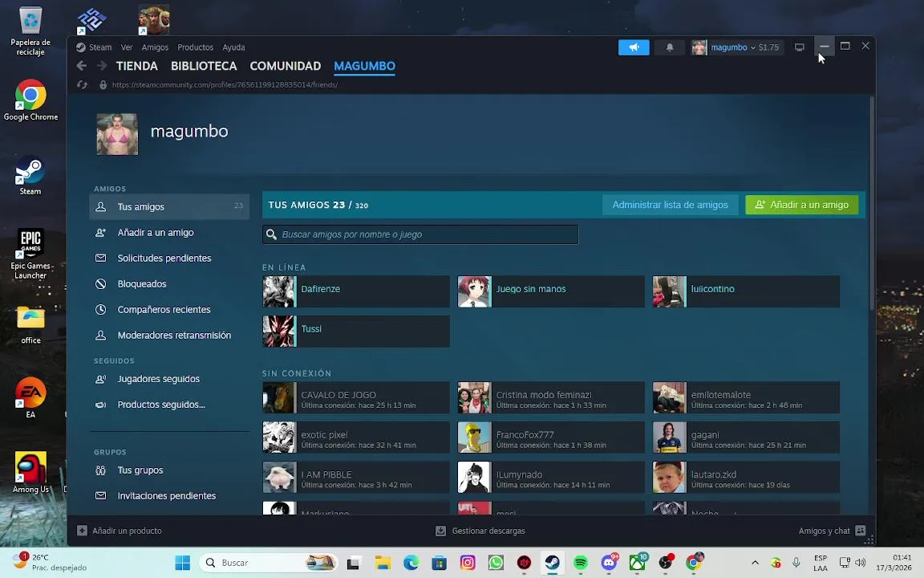Open friend I AM PIBBLE
The height and width of the screenshot is (578, 924).
(x=356, y=477)
